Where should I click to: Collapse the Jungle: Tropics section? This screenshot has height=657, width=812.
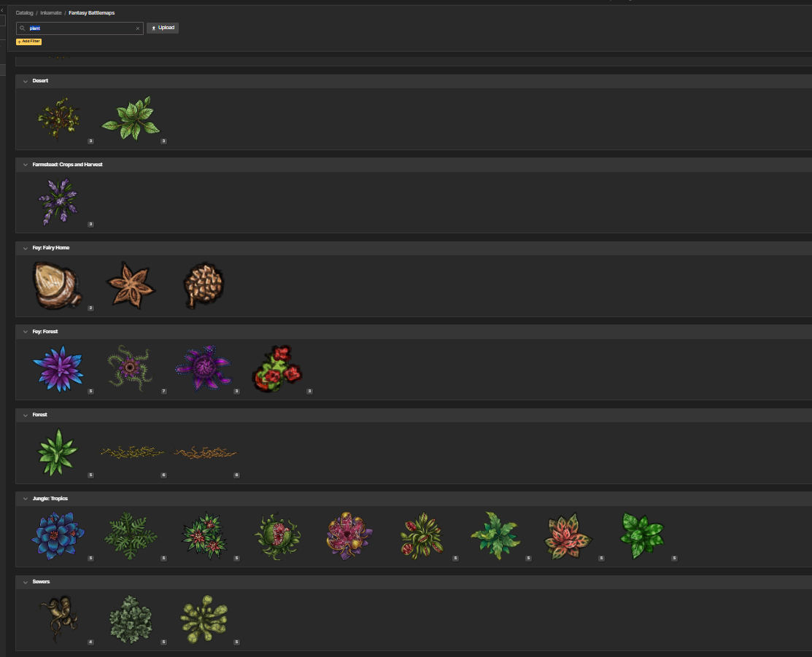[26, 499]
